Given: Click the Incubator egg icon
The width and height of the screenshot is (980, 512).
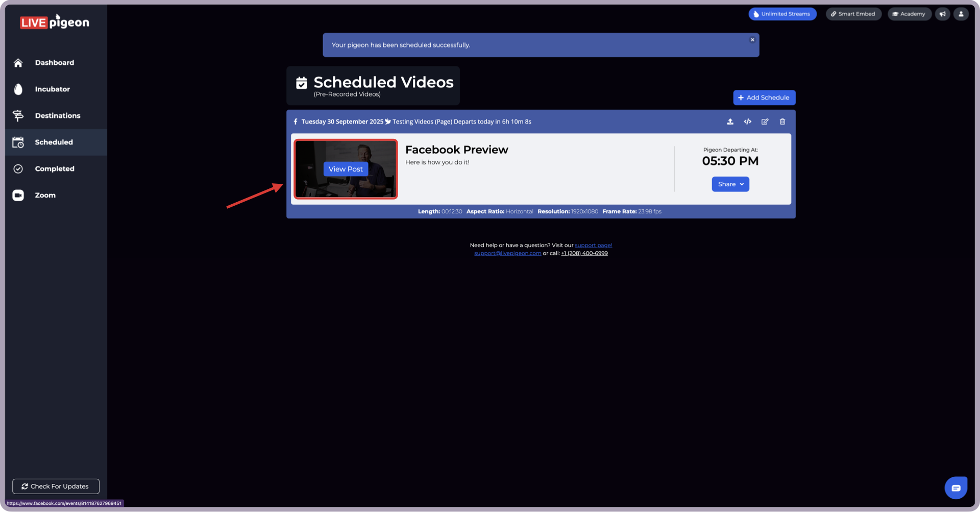Looking at the screenshot, I should tap(18, 89).
